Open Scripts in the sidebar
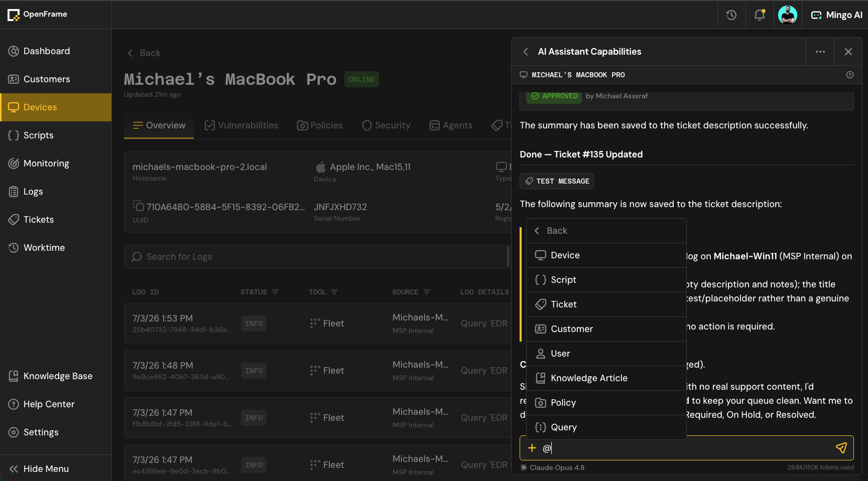 [x=56, y=135]
